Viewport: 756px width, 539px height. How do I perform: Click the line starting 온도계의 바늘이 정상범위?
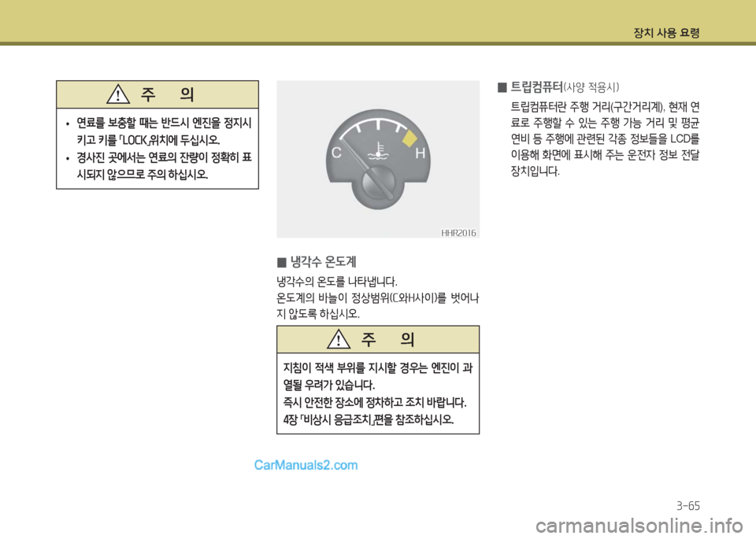pos(378,297)
